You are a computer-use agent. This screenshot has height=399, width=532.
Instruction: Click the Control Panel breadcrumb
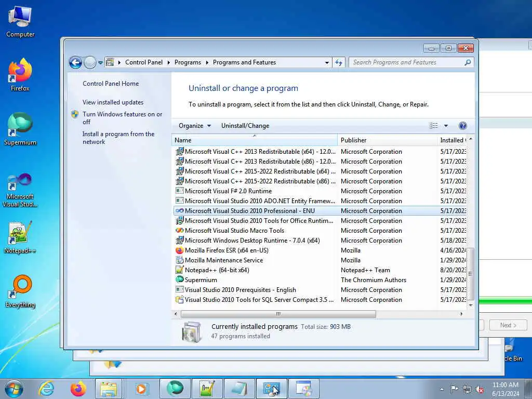(x=144, y=62)
